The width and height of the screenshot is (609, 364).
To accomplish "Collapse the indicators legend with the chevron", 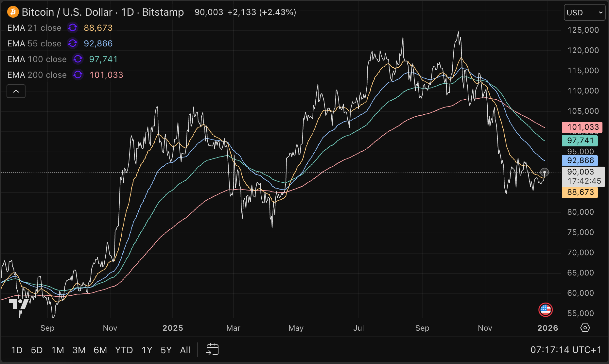I will [16, 91].
